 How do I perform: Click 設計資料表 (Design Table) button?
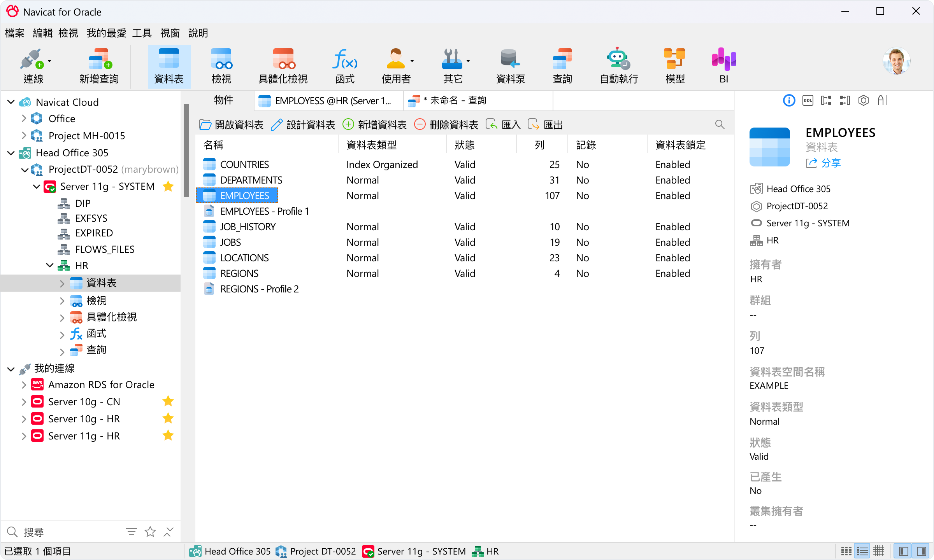303,124
